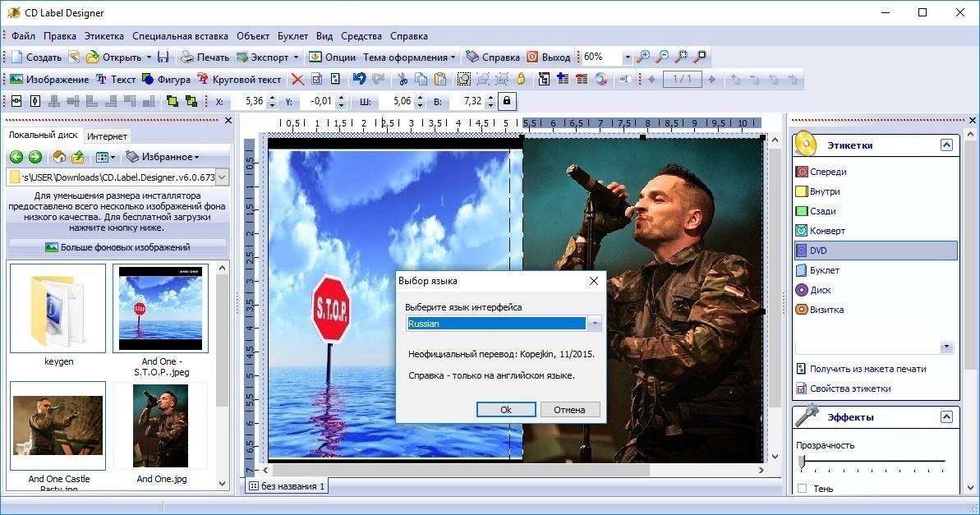Cut selection with the scissors icon
Viewport: 980px width, 515px height.
click(403, 80)
